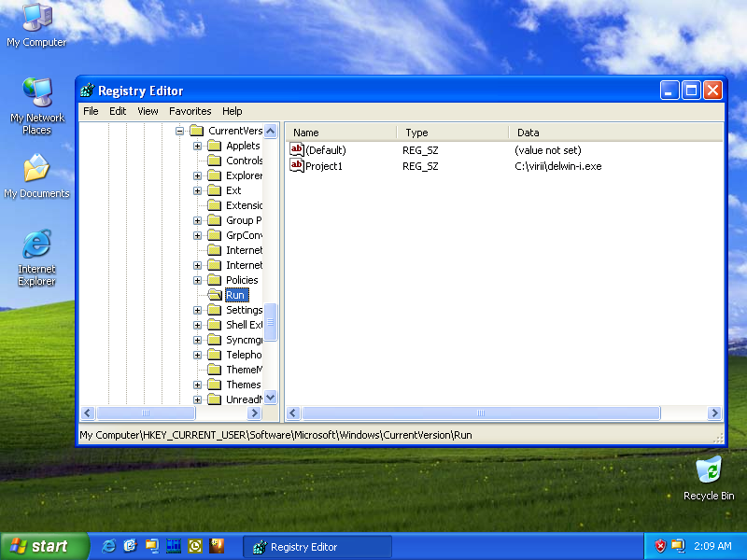Click the (Default) string value icon
This screenshot has height=560, width=747.
point(296,149)
